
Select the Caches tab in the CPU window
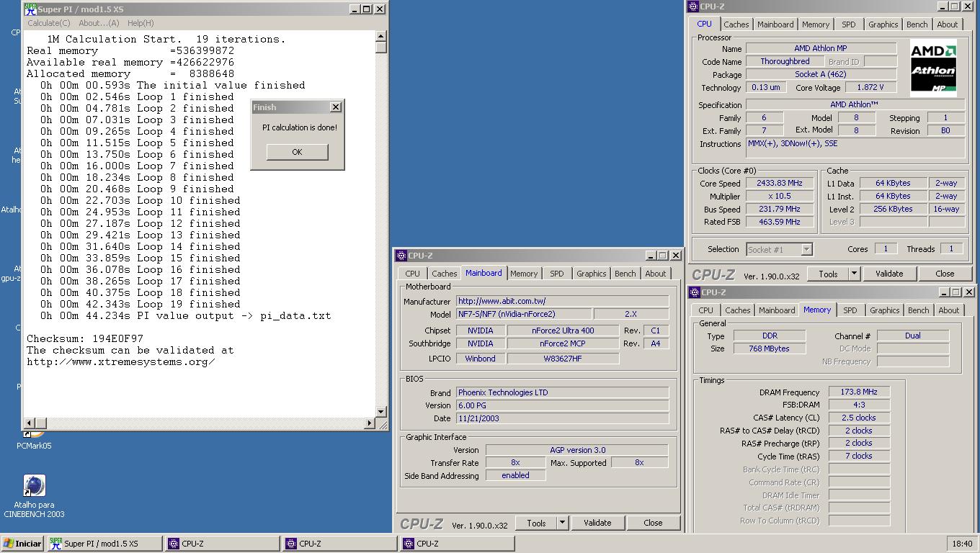point(736,24)
